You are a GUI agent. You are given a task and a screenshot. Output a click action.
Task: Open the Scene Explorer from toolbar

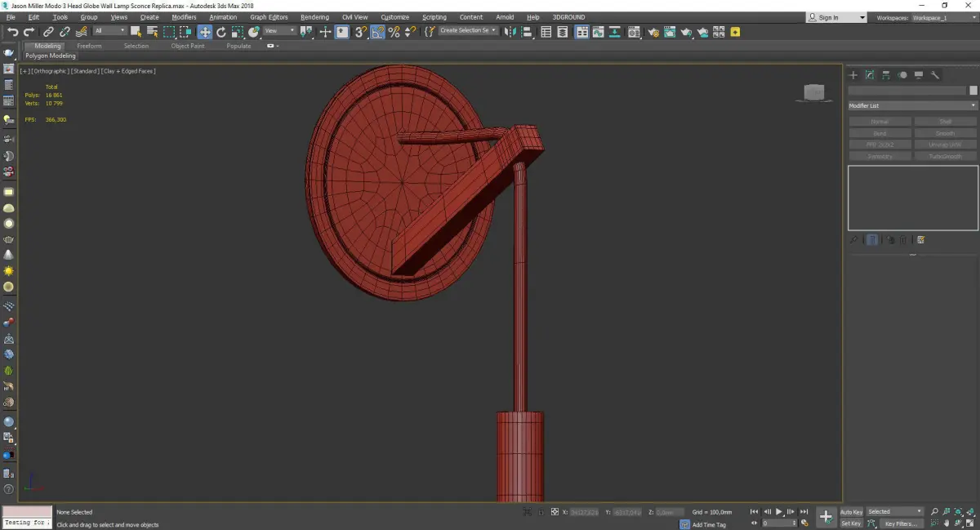pos(546,32)
